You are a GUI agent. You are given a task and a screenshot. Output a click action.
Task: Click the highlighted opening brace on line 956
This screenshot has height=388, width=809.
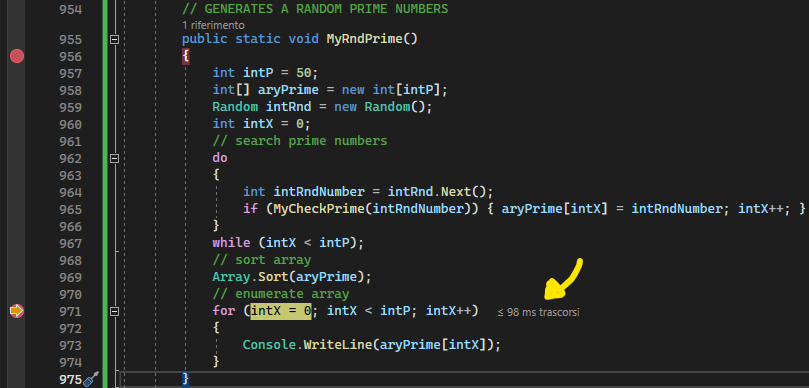186,56
